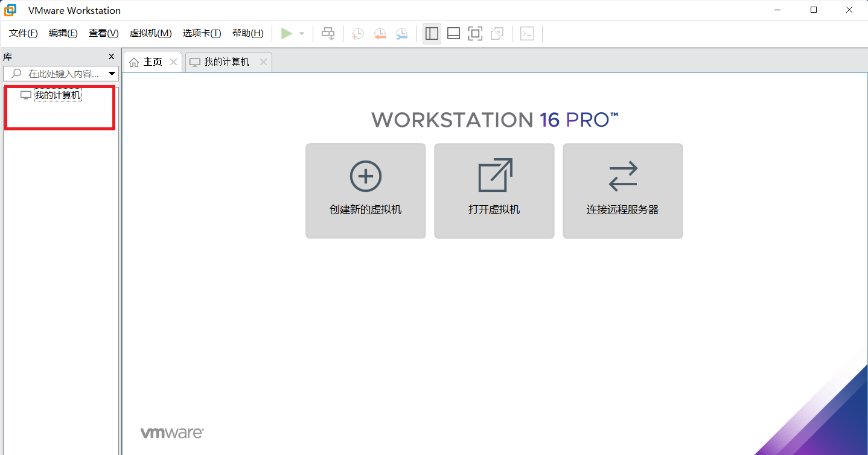The image size is (868, 455).
Task: Click the VMware logo in the title bar
Action: (x=10, y=10)
